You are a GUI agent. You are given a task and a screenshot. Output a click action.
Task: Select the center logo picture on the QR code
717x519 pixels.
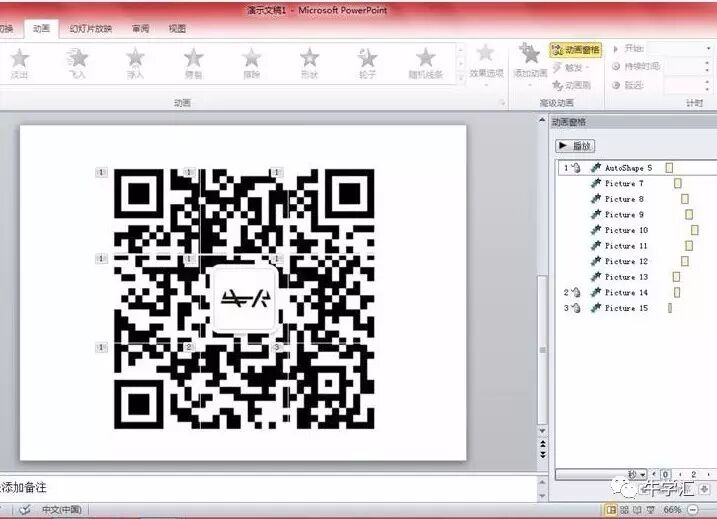pos(245,299)
